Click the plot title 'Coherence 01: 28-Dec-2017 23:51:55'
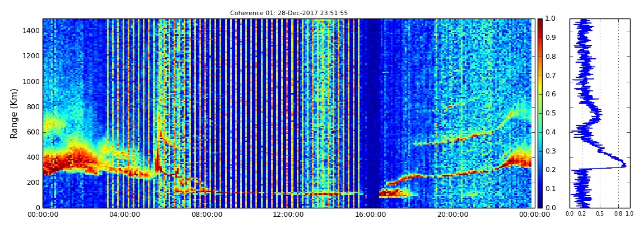The image size is (644, 228). tap(289, 13)
